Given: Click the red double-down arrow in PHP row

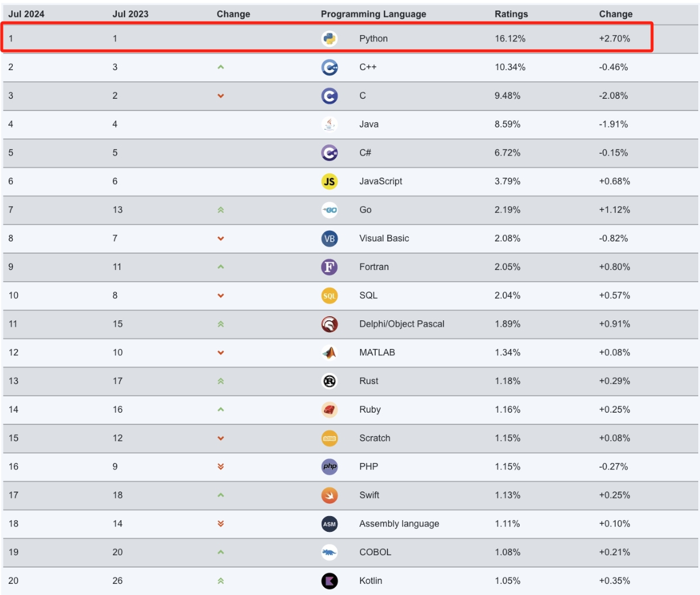Looking at the screenshot, I should [x=221, y=466].
